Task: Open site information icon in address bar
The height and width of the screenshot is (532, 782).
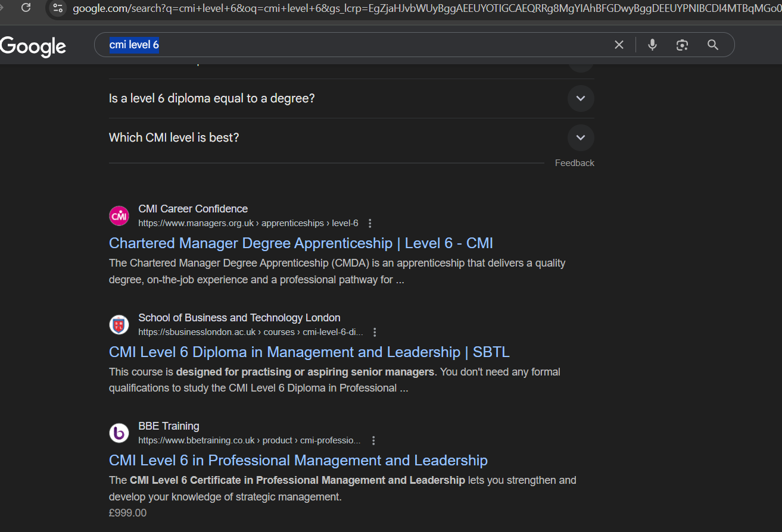Action: pos(57,8)
